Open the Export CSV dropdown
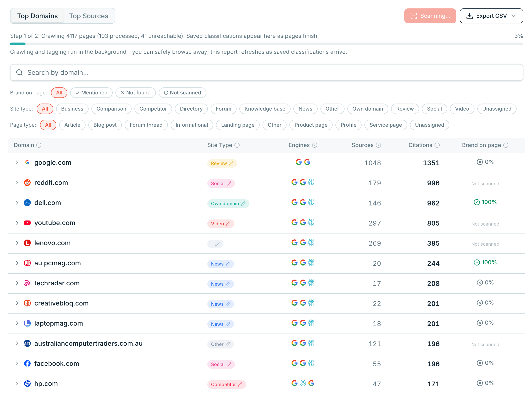The width and height of the screenshot is (532, 395). pos(491,16)
